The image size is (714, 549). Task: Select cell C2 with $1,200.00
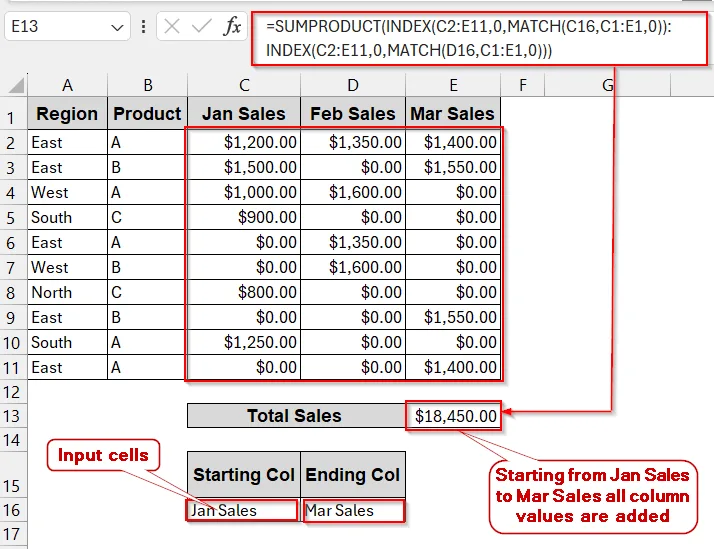244,142
